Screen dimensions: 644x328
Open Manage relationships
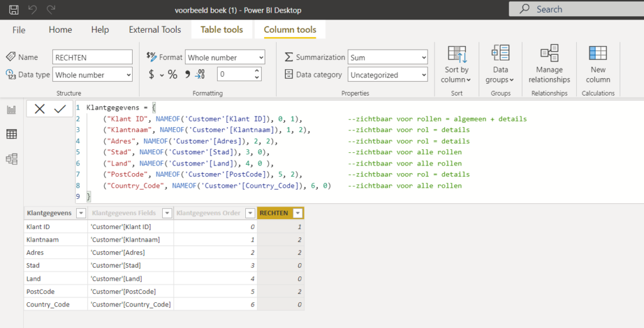tap(549, 64)
